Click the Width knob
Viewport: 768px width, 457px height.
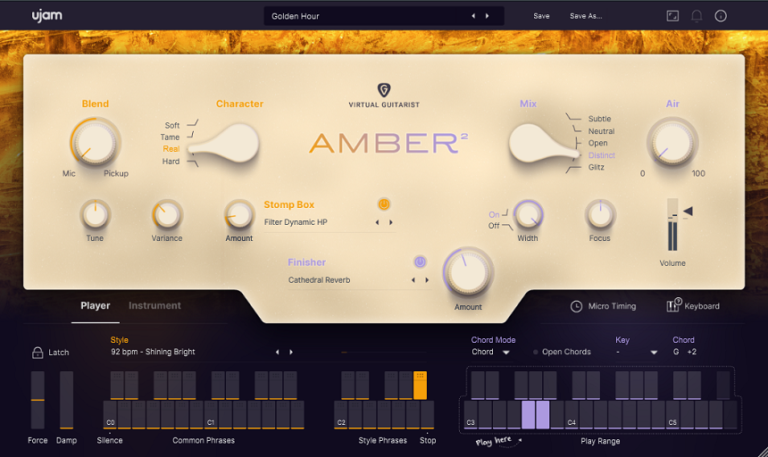(528, 215)
